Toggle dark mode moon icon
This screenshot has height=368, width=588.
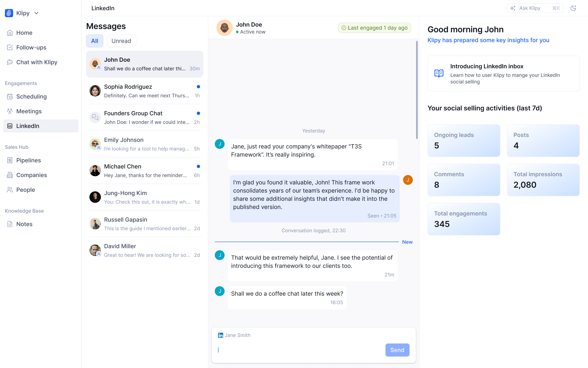573,8
